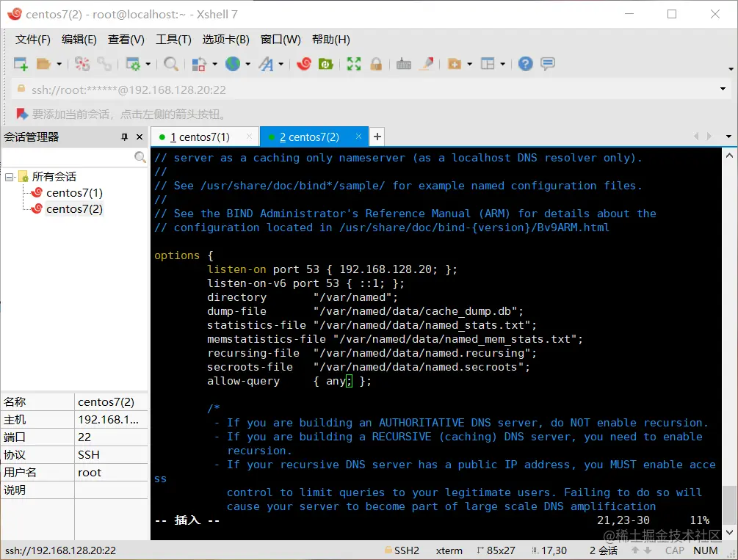This screenshot has height=560, width=738.
Task: Select centos7(2) in the session tree
Action: tap(74, 209)
